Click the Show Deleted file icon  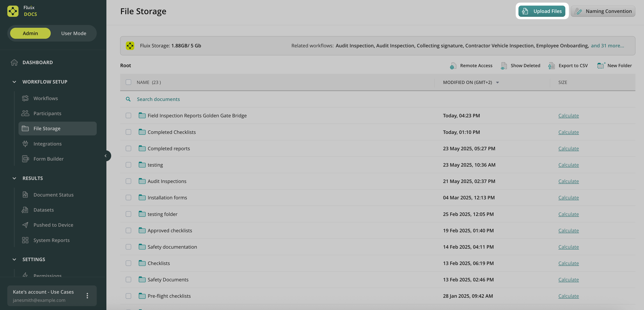click(x=504, y=66)
